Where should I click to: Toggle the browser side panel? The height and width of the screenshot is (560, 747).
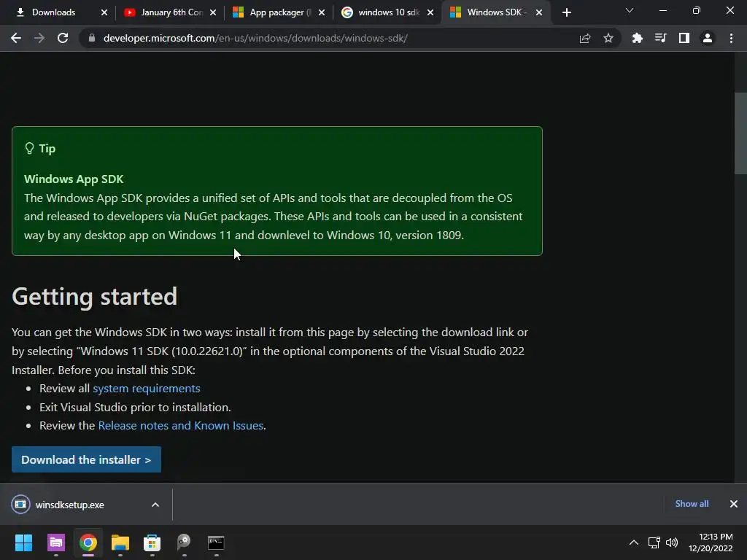click(x=684, y=38)
